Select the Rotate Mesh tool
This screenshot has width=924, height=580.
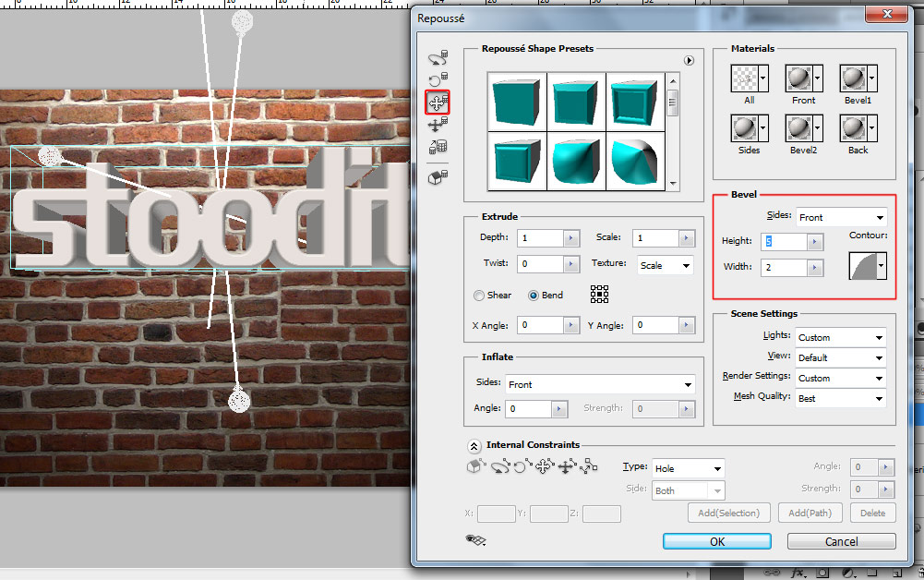click(x=438, y=58)
